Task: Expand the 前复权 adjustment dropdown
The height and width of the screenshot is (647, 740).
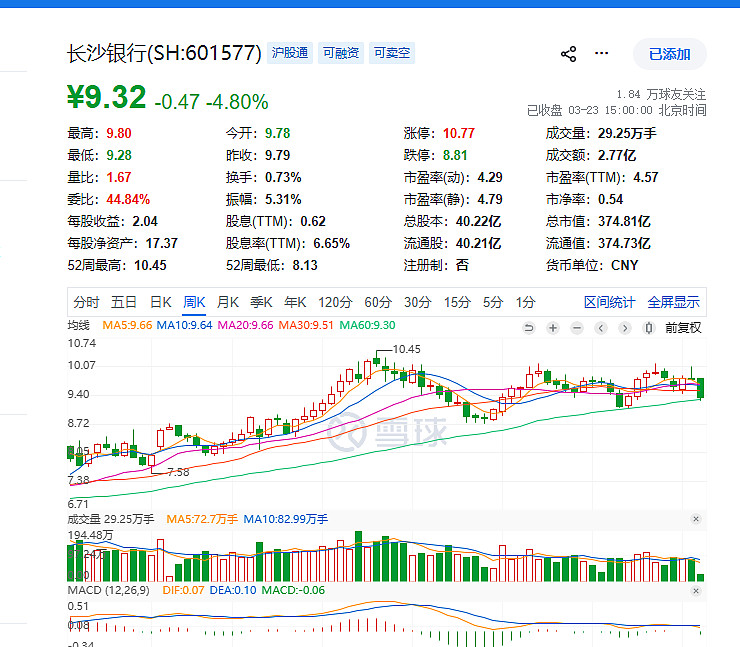Action: point(682,327)
